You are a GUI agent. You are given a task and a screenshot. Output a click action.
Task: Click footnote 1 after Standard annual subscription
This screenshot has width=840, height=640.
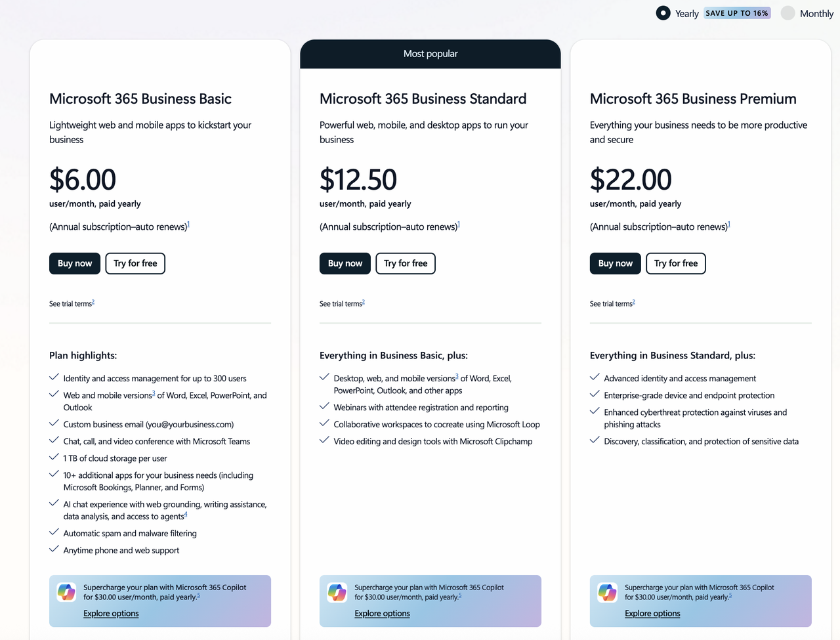coord(459,224)
